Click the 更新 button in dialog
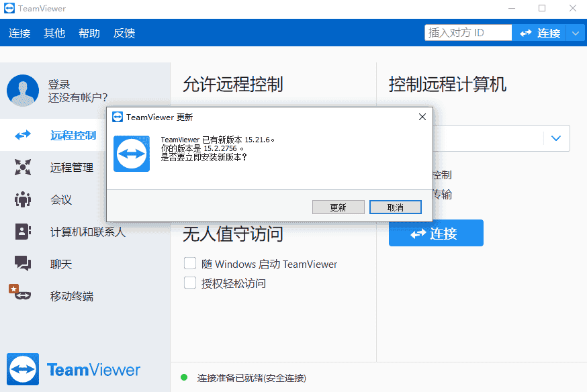 pos(338,207)
